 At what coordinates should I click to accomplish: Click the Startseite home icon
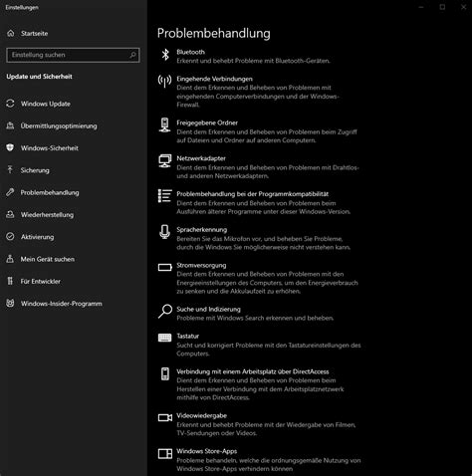pyautogui.click(x=11, y=33)
